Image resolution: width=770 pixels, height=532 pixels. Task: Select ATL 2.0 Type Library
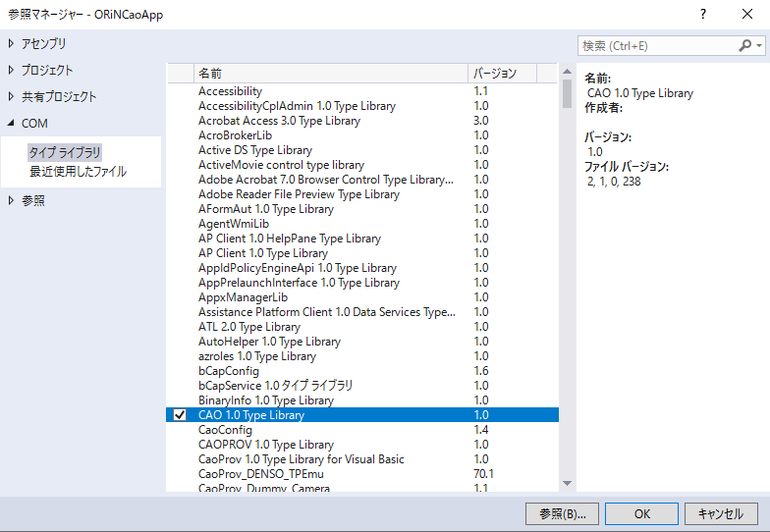pos(362,327)
